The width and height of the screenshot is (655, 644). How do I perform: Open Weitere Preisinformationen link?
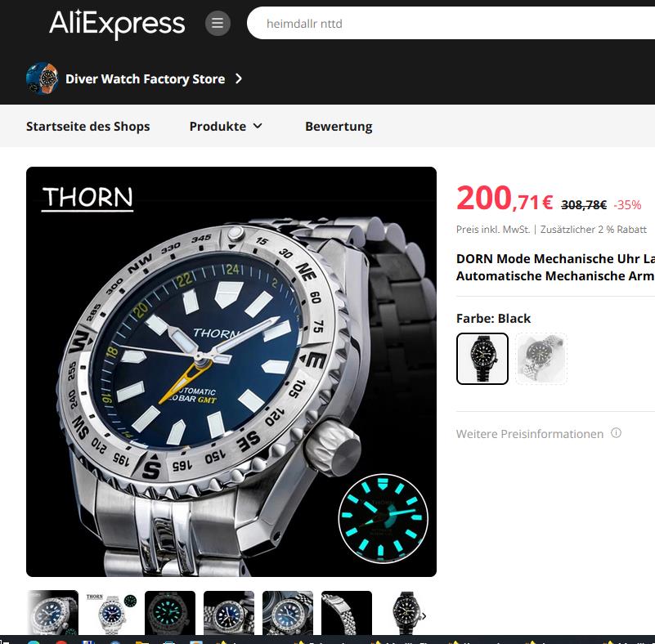(x=530, y=434)
